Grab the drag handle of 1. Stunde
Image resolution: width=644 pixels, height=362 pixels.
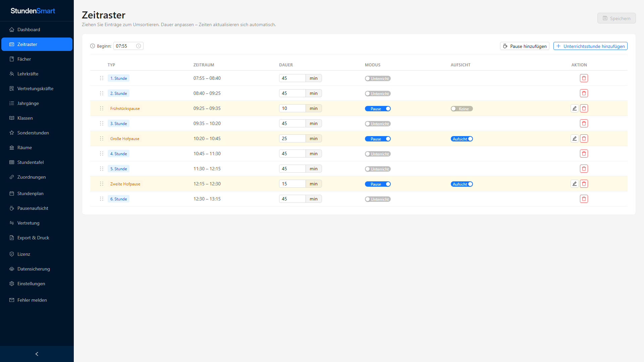tap(102, 78)
